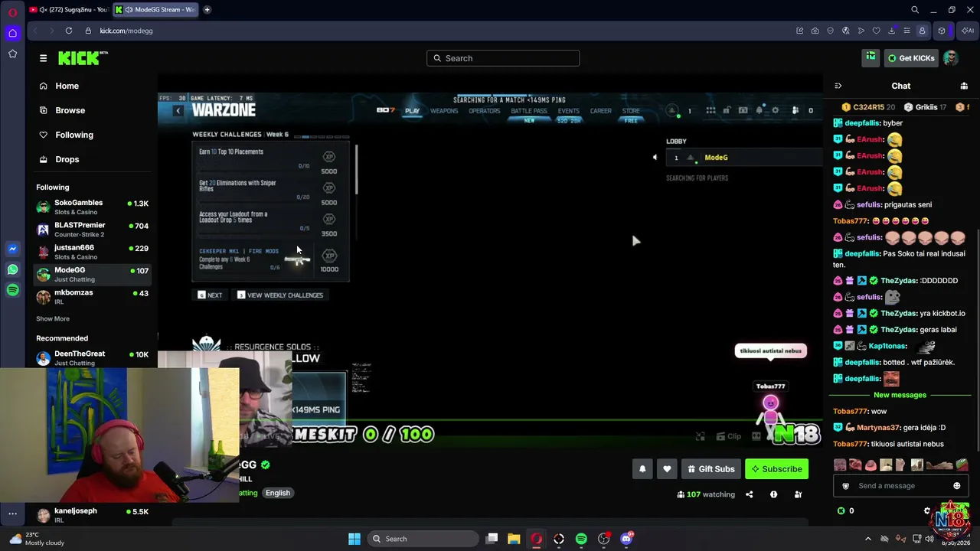Take a snapshot with the camera icon
This screenshot has width=980, height=551.
tap(815, 31)
